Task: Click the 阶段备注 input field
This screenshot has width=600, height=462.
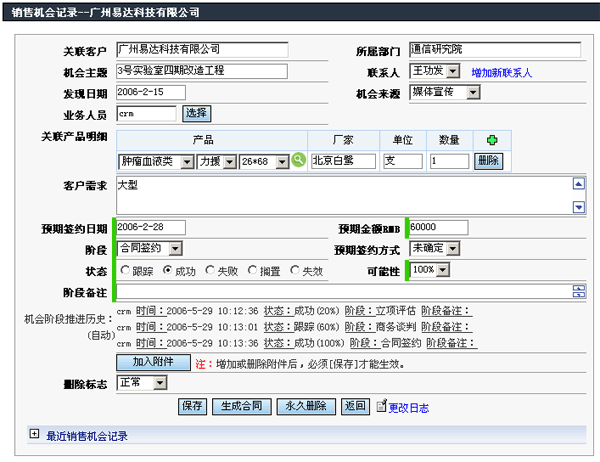Action: 351,292
